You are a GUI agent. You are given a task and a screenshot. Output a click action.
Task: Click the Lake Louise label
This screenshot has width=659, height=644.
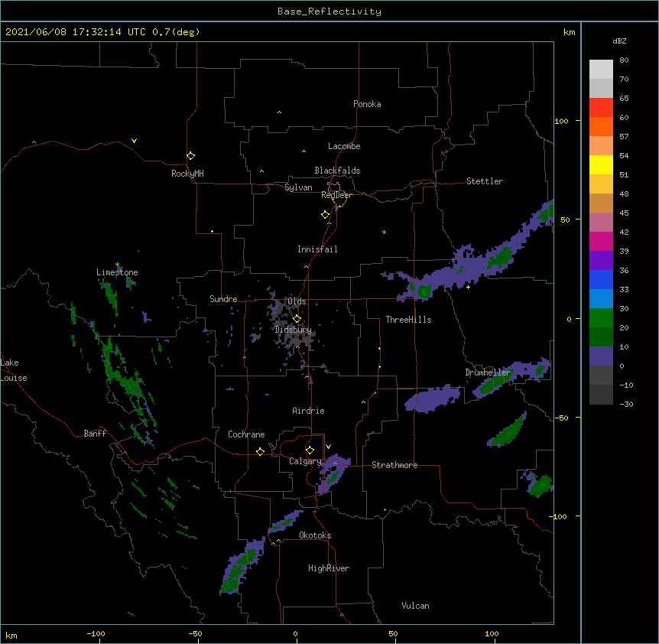[x=14, y=370]
